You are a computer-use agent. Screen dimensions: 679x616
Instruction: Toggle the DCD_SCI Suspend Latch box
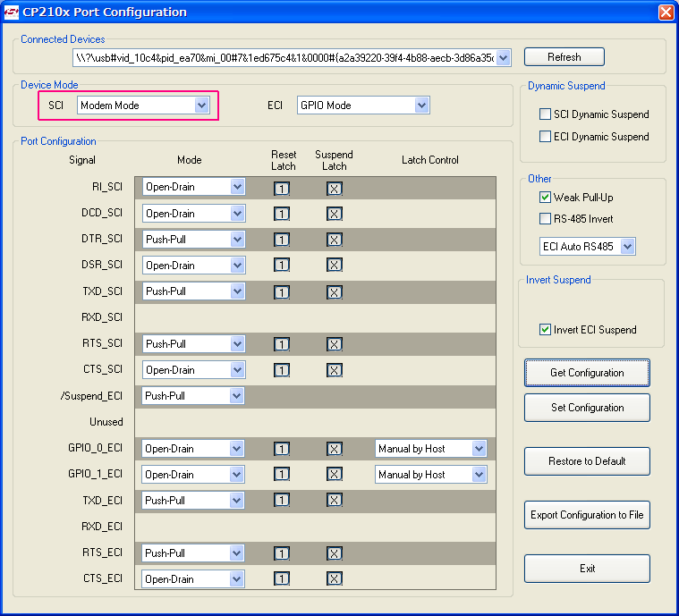[x=335, y=214]
